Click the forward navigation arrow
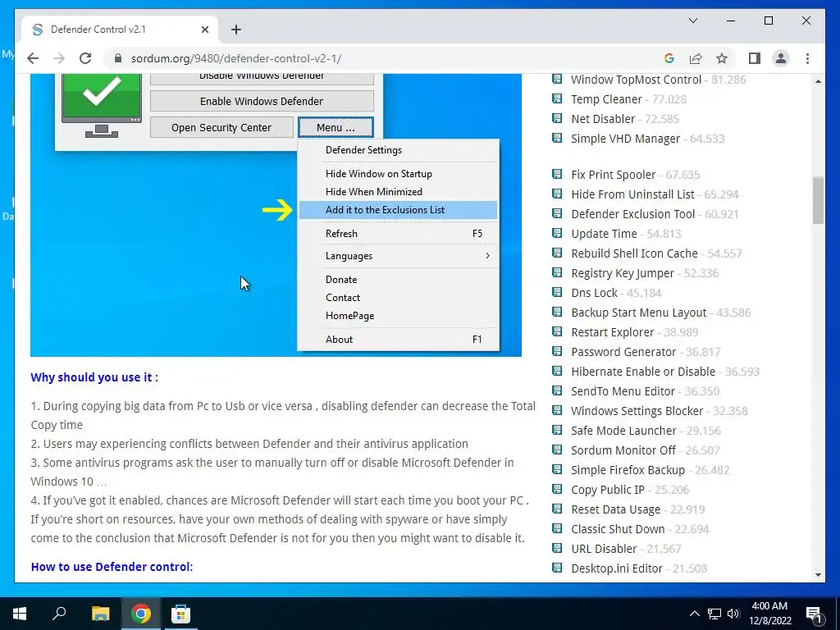The width and height of the screenshot is (840, 630). 59,58
